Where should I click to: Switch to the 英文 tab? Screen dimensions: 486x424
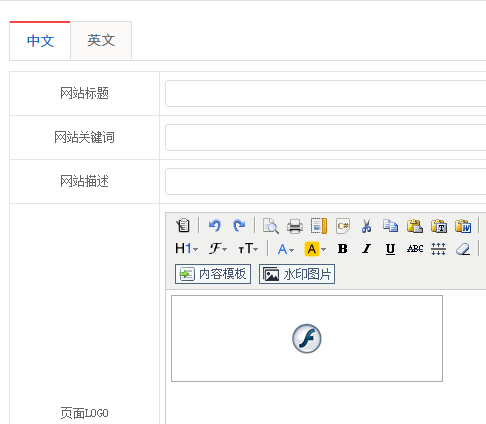[101, 40]
